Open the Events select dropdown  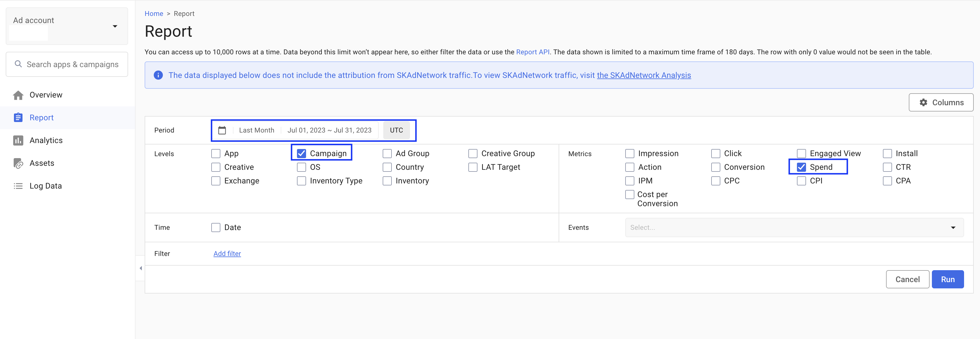click(x=953, y=227)
